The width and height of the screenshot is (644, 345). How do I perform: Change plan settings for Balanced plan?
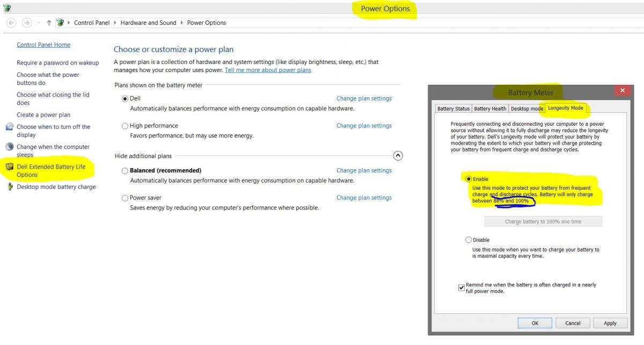click(364, 170)
